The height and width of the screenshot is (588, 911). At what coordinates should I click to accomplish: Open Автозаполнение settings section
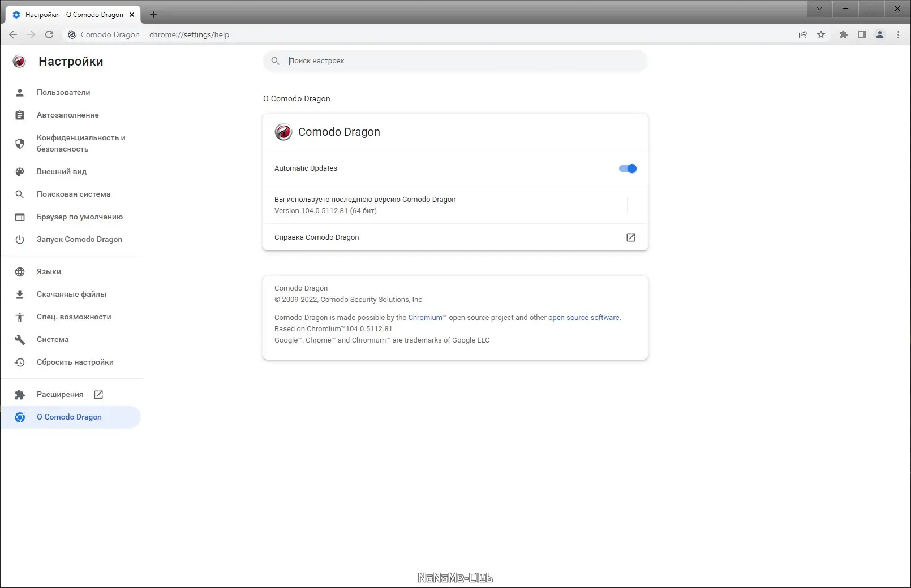tap(71, 115)
